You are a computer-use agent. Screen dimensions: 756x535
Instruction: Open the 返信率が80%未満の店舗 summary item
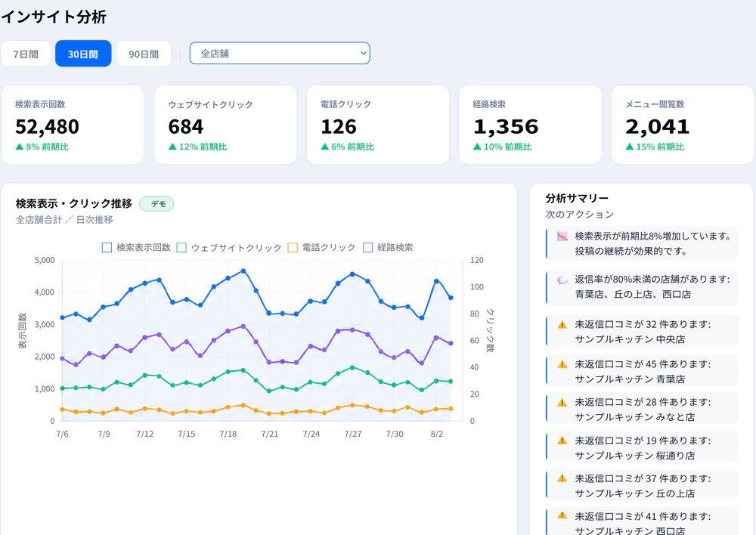click(642, 287)
